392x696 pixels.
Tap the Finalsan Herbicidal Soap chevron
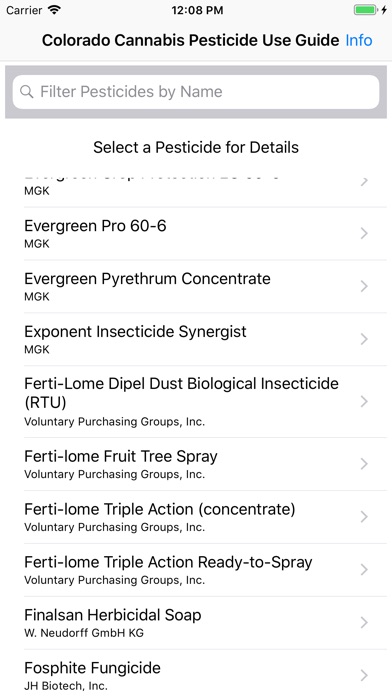coord(364,623)
